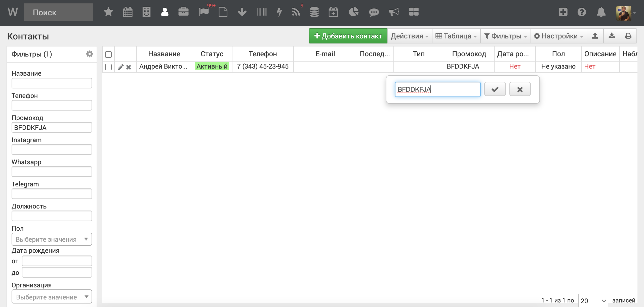The width and height of the screenshot is (644, 307).
Task: Click the pie chart reports icon
Action: click(x=353, y=12)
